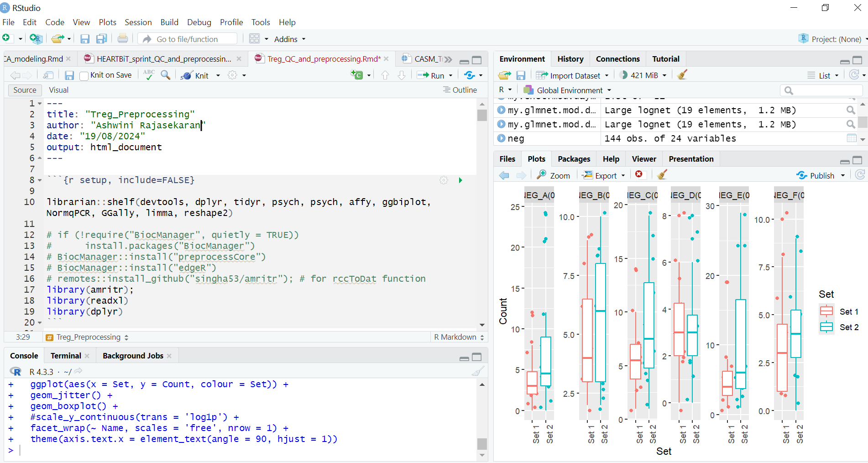Image resolution: width=868 pixels, height=463 pixels.
Task: Open memory usage 421 MiB dropdown
Action: pyautogui.click(x=643, y=75)
